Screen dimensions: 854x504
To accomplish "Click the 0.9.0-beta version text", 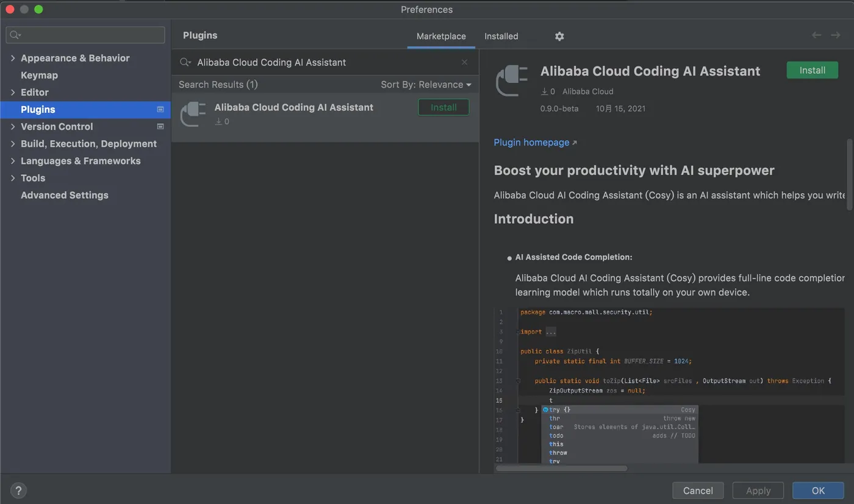I will pyautogui.click(x=559, y=108).
